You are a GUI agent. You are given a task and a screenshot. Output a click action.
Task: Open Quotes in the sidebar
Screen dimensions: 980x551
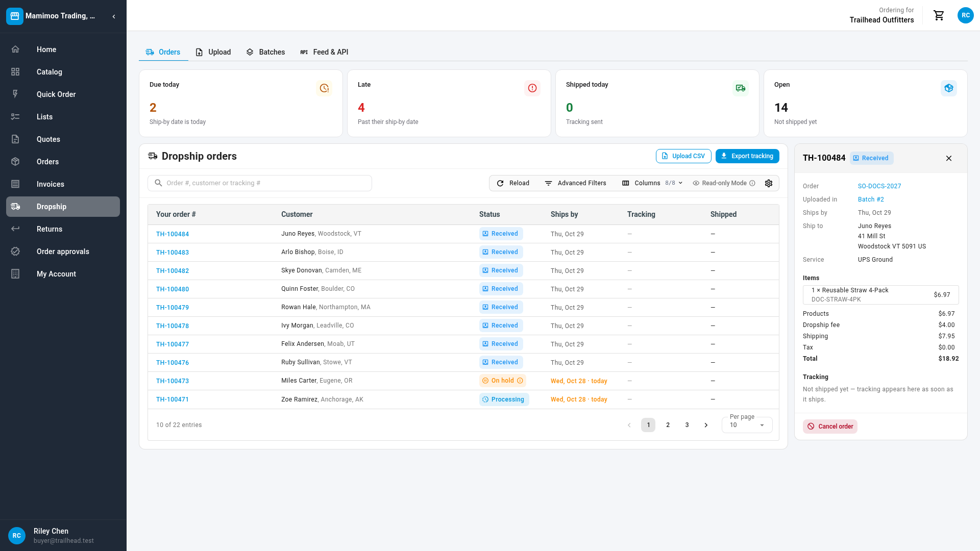(63, 139)
